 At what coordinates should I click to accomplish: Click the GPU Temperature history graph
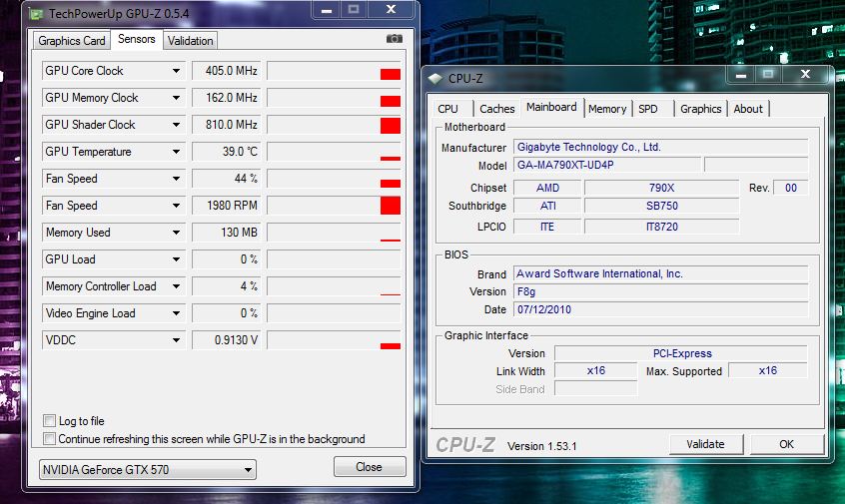click(x=335, y=152)
